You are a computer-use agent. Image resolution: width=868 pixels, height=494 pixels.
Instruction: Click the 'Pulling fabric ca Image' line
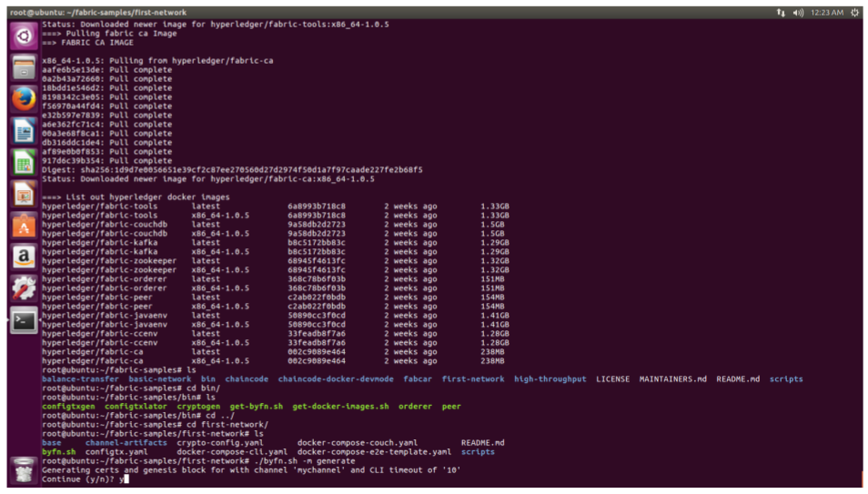pos(109,34)
